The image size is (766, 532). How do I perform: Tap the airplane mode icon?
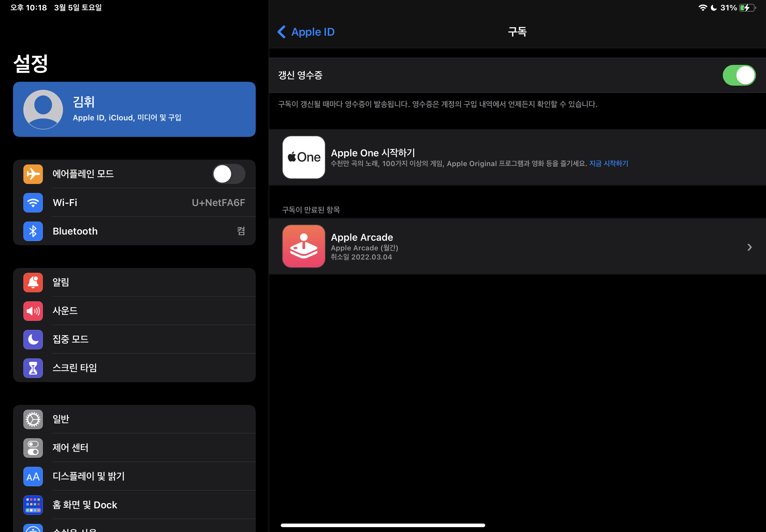[x=33, y=174]
